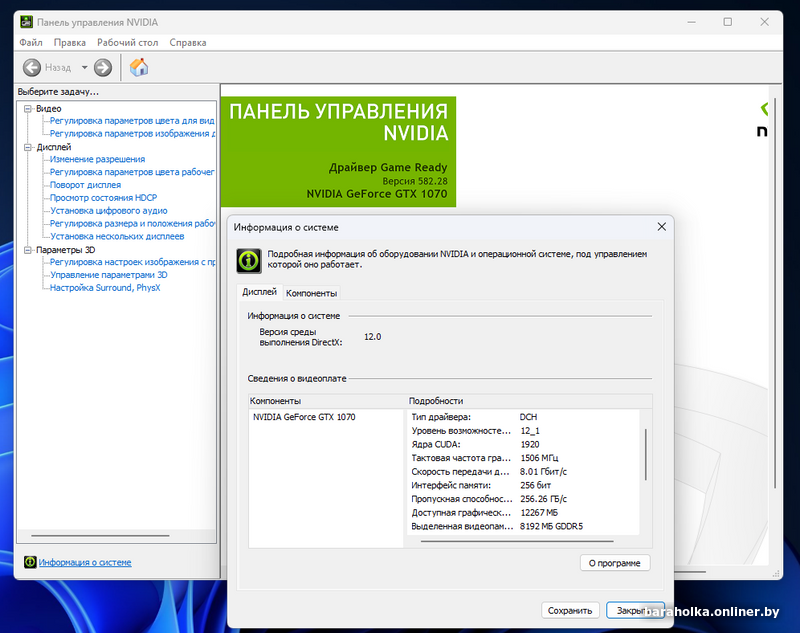Screen dimensions: 800x633
Task: Open Поворот дисплея task
Action: point(85,185)
